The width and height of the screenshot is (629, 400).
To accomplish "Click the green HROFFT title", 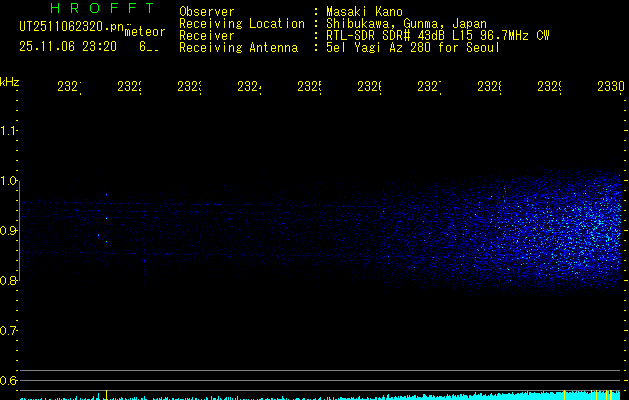I will [x=102, y=8].
